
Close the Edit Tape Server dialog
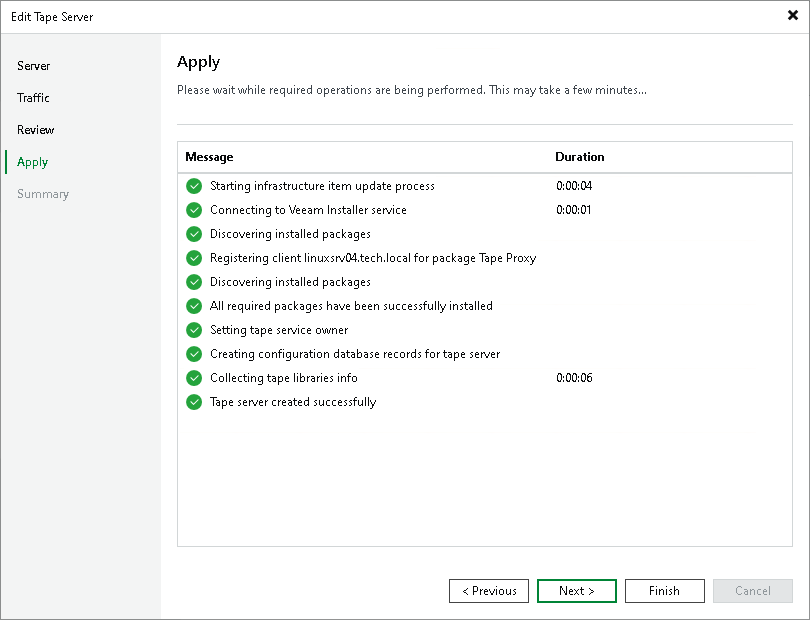coord(792,15)
